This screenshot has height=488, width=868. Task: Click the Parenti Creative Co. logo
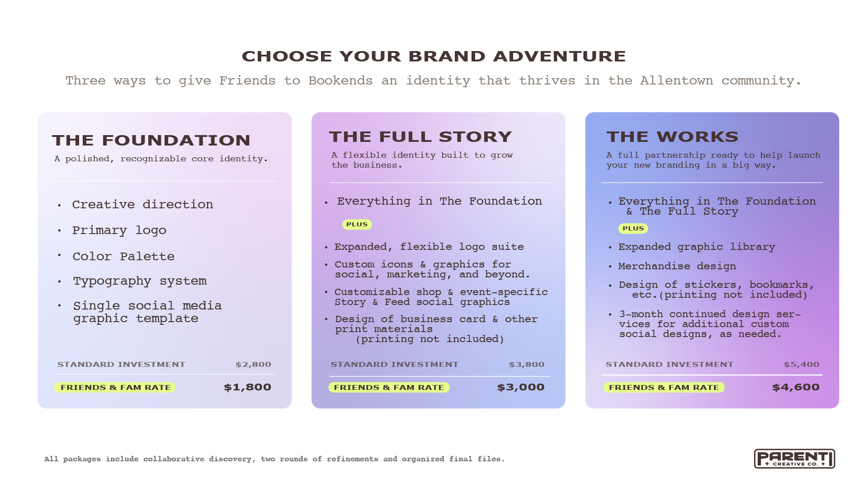tap(794, 459)
